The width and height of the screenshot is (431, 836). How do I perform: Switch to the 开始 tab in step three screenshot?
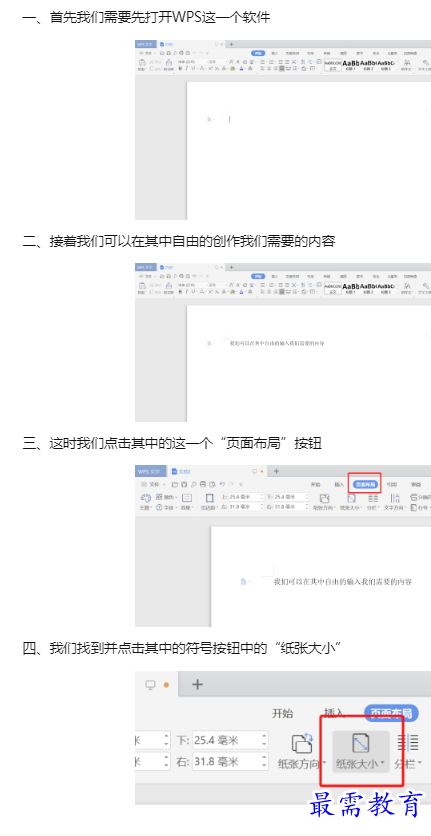click(x=315, y=485)
